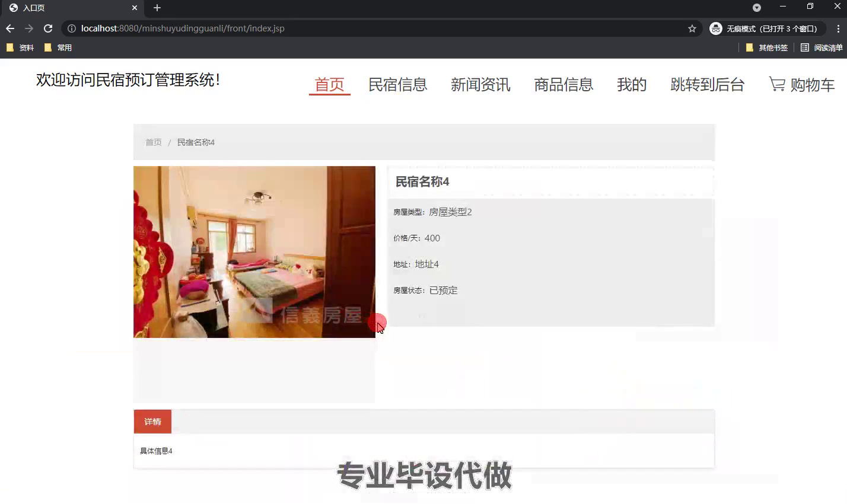Open 新闻资讯 navigation item

tap(480, 85)
